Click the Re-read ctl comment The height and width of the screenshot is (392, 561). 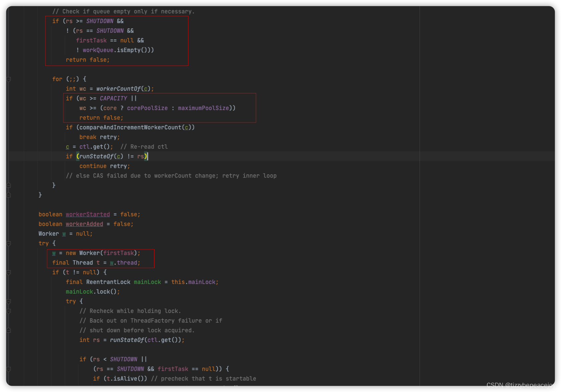(x=144, y=147)
